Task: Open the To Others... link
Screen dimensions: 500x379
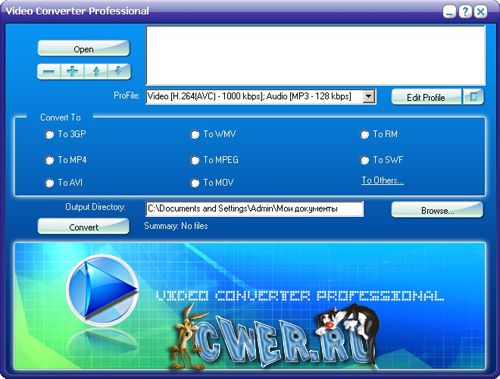Action: [382, 180]
